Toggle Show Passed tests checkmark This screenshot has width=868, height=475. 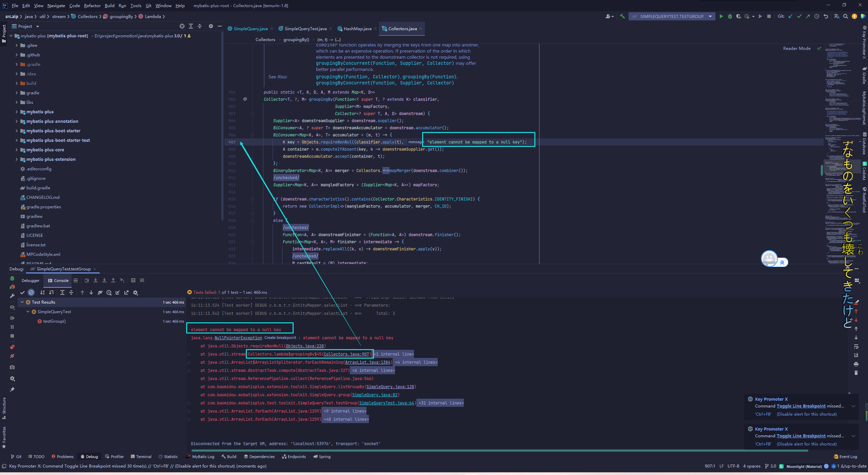[x=22, y=292]
